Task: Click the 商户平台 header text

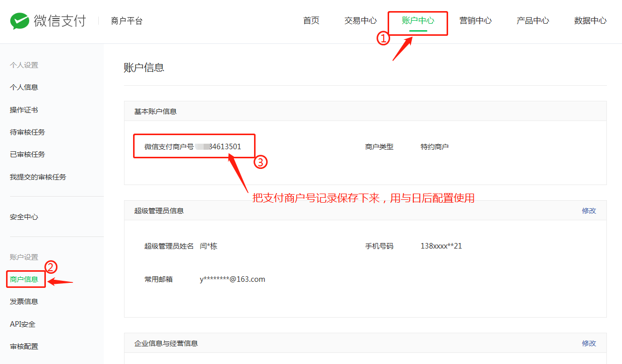Action: point(127,21)
